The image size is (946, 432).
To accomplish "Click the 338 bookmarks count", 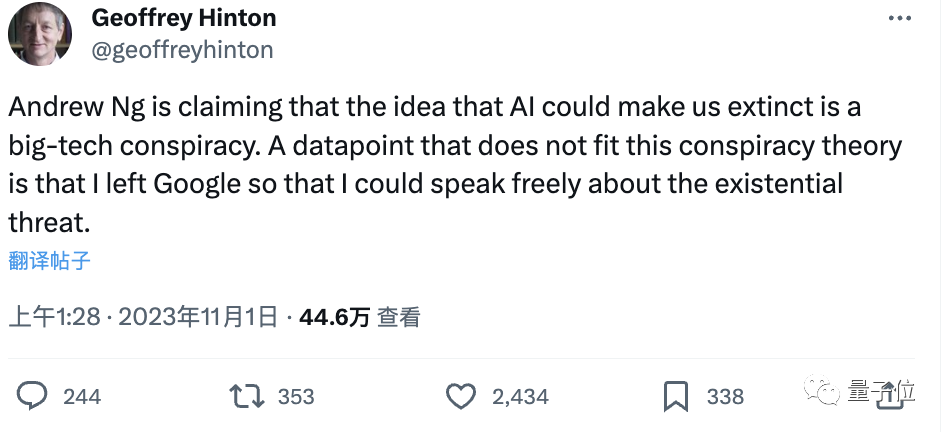I will click(725, 397).
